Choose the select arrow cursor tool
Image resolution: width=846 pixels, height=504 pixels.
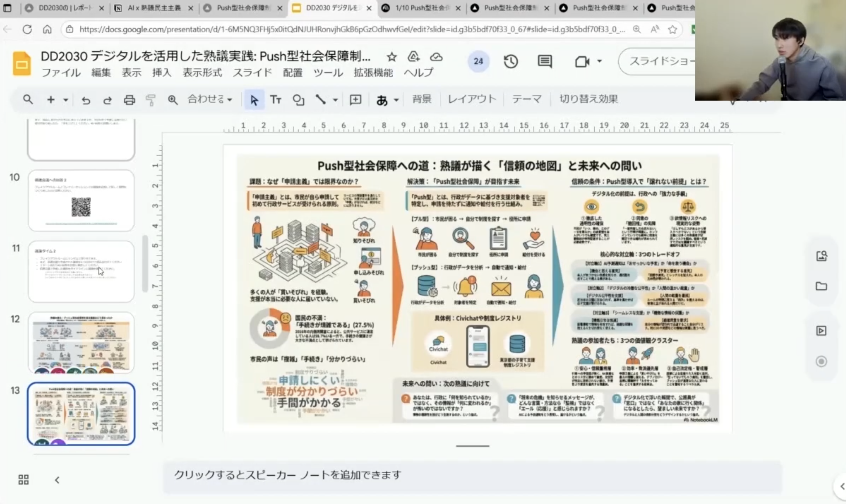click(x=254, y=100)
